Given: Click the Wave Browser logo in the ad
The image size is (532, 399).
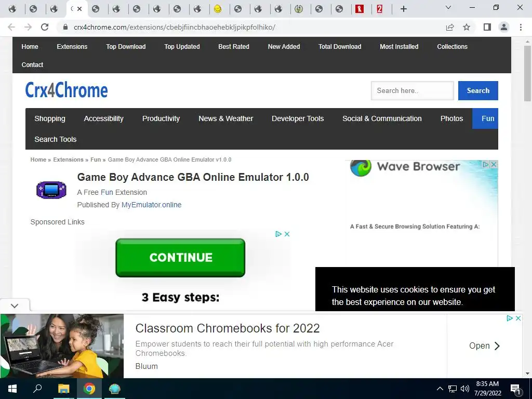Looking at the screenshot, I should (x=361, y=167).
